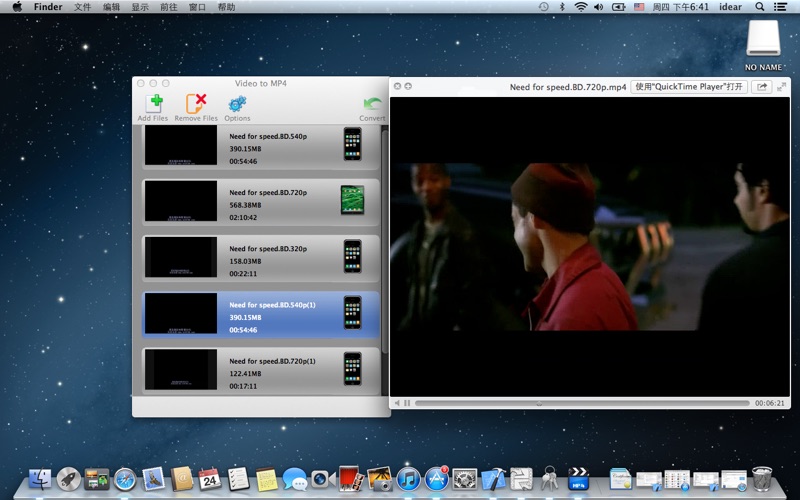Click the 122.41MB file size text

(x=245, y=373)
